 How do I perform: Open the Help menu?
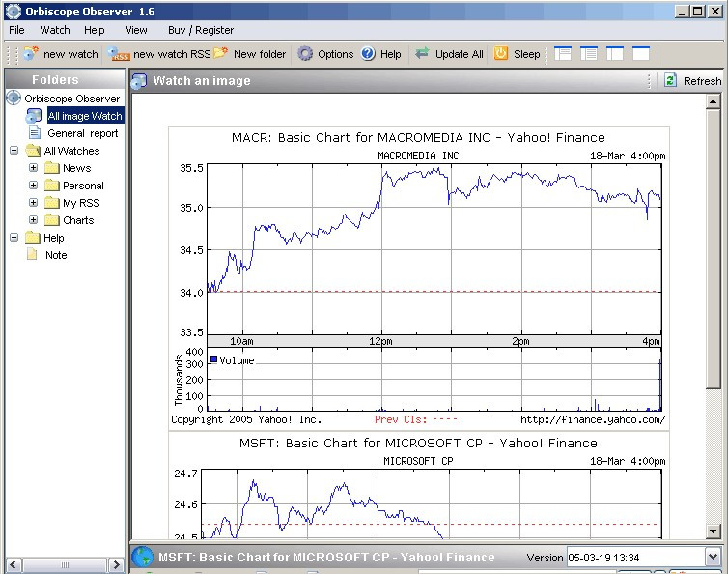click(95, 30)
